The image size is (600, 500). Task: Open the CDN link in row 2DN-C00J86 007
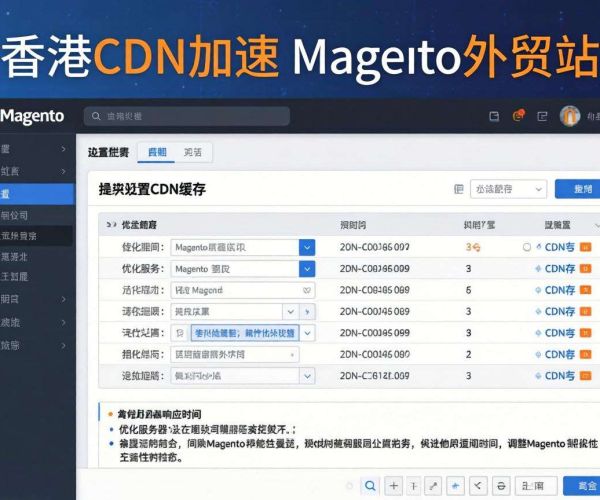tap(559, 248)
